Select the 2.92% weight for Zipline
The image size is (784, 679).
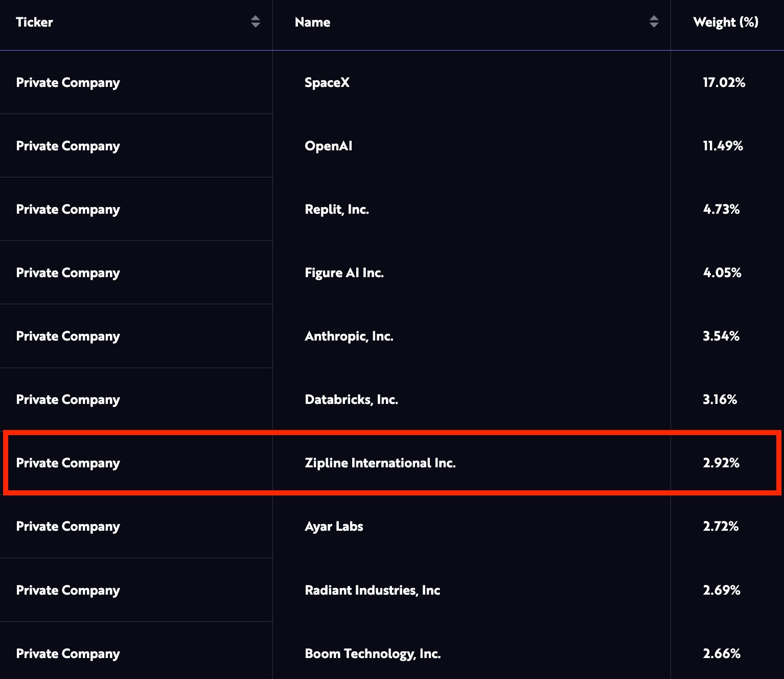point(721,463)
